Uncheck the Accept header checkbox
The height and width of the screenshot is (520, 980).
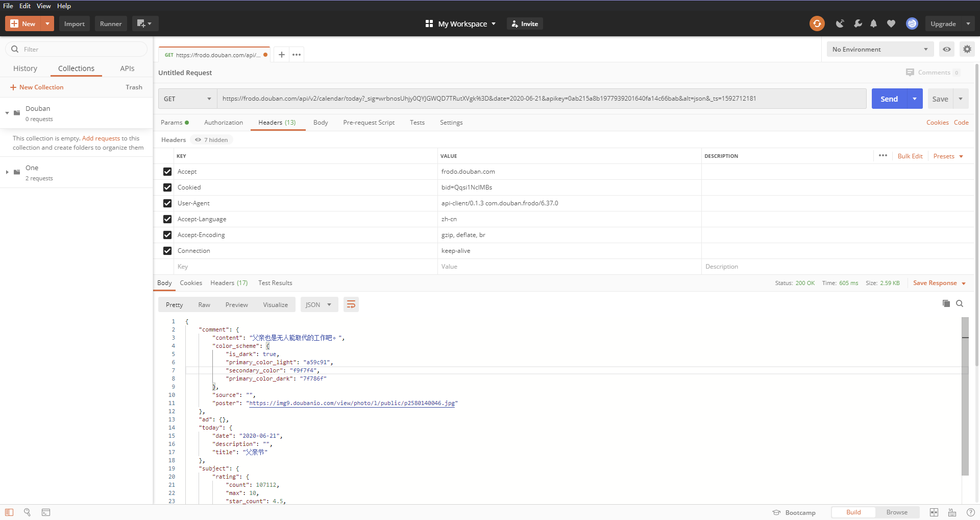[x=167, y=172]
